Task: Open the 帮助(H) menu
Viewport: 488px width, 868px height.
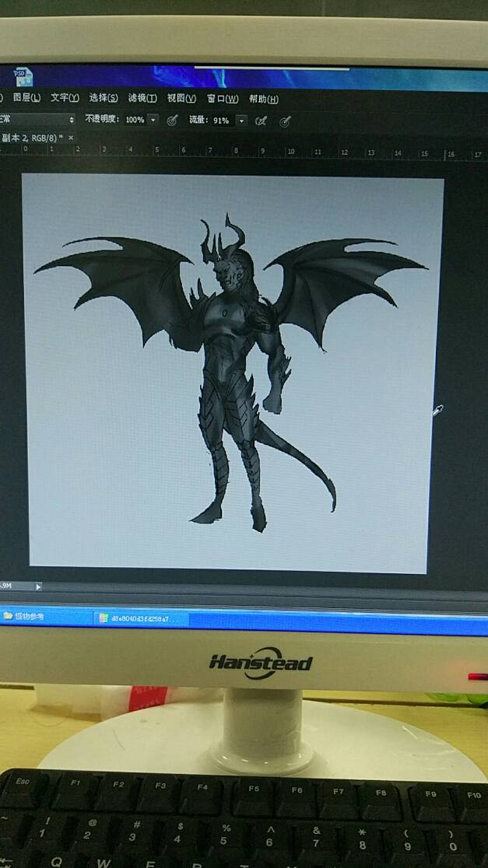Action: point(264,99)
